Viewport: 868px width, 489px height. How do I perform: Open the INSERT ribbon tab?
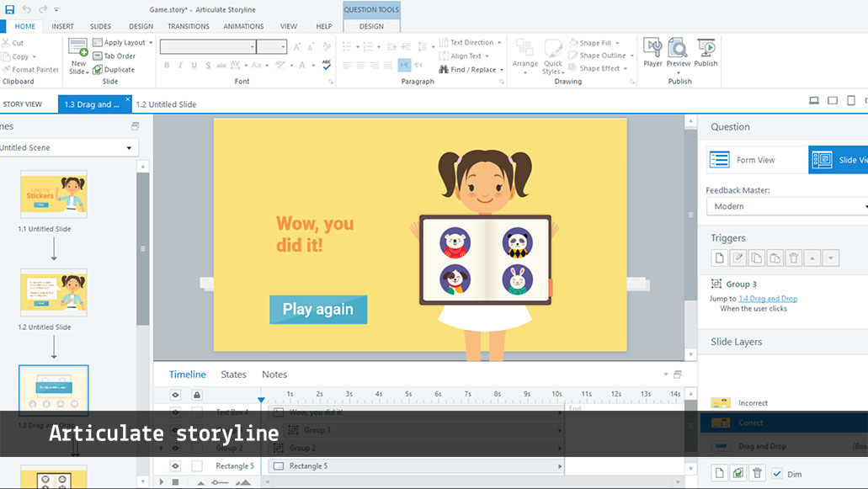click(x=62, y=26)
